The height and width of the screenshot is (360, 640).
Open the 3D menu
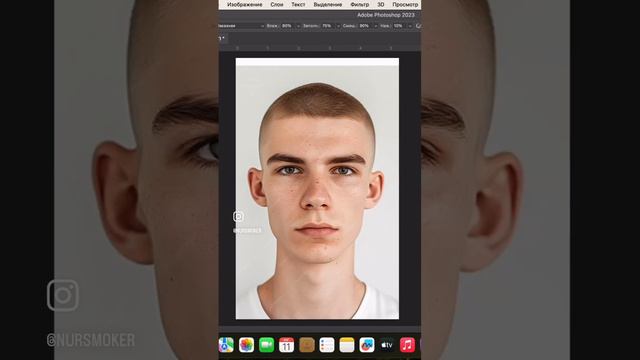381,4
